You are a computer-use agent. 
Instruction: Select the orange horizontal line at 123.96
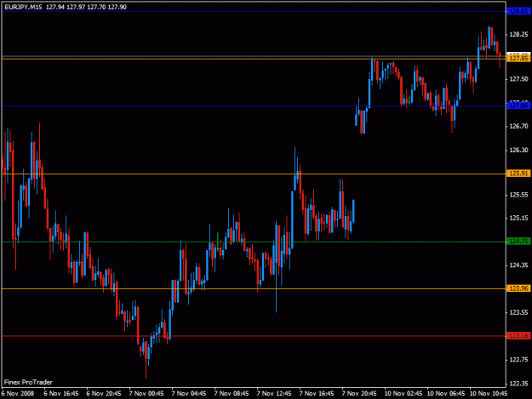point(254,288)
